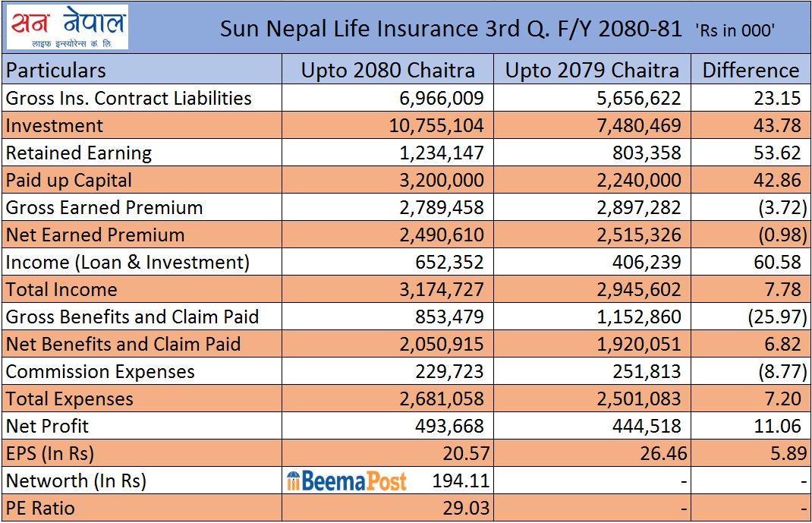The width and height of the screenshot is (812, 523).
Task: Select the table title text
Action: (x=451, y=30)
